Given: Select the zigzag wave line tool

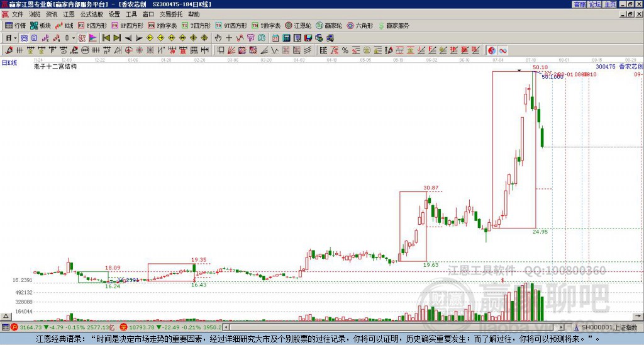Looking at the screenshot, I should 275,50.
